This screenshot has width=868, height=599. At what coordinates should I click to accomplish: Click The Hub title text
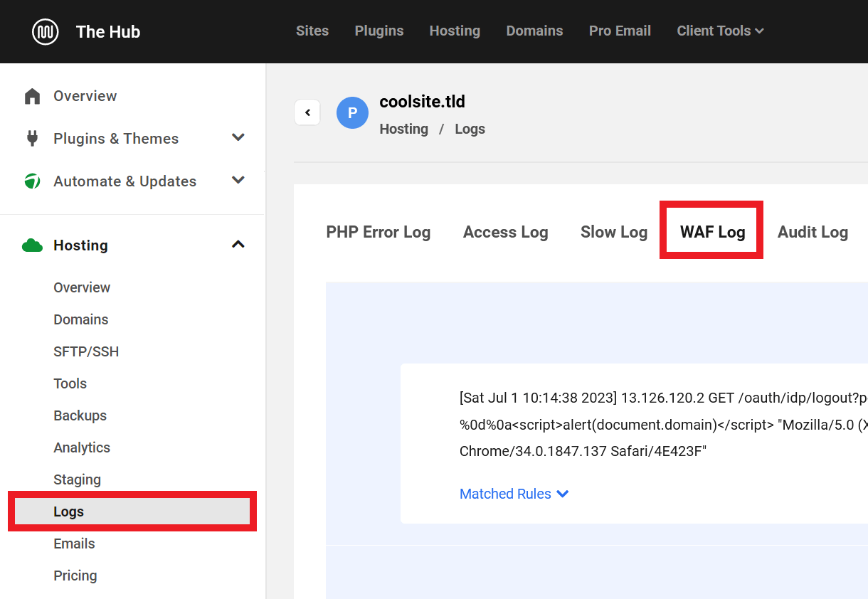pos(108,31)
